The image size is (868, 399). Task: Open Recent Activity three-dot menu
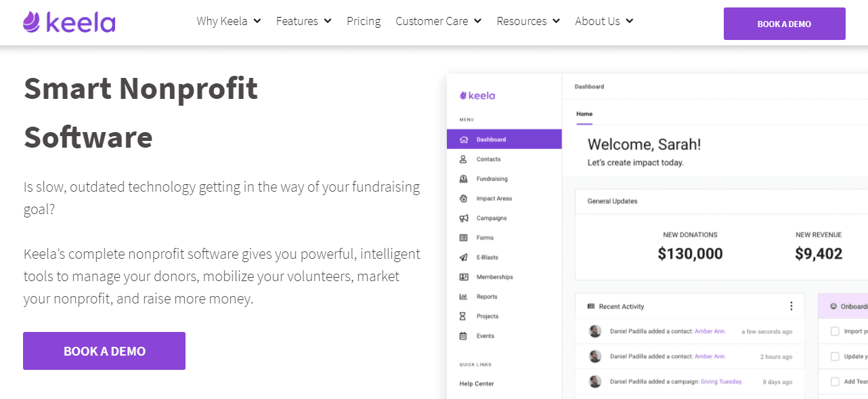point(791,306)
